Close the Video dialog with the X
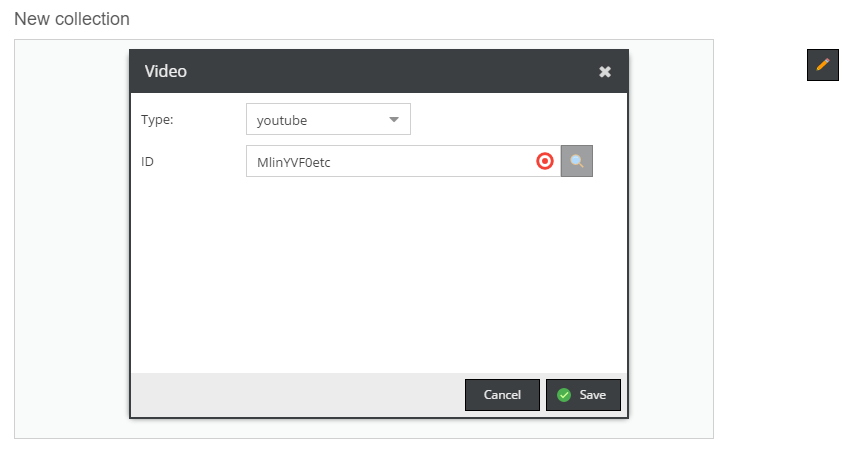This screenshot has height=458, width=852. pyautogui.click(x=605, y=72)
